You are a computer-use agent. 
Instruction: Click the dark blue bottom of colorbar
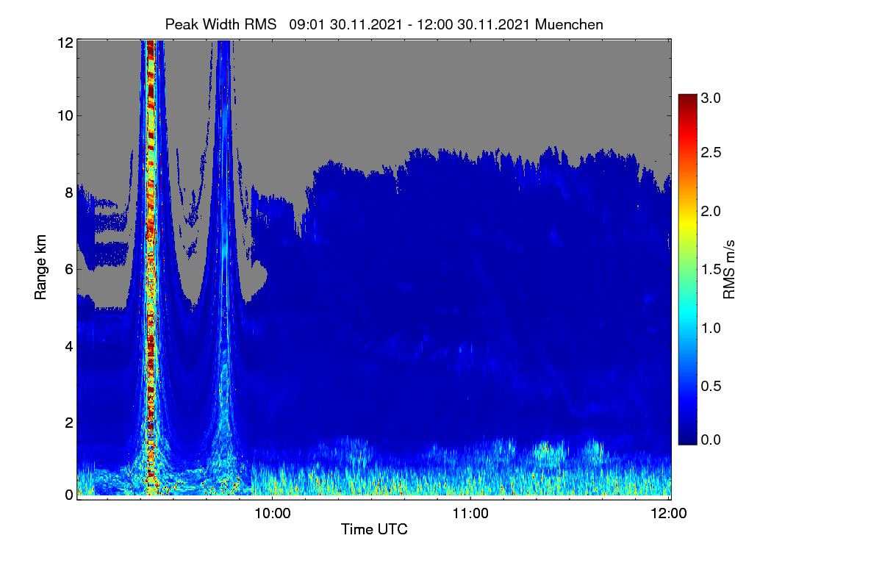pyautogui.click(x=687, y=437)
